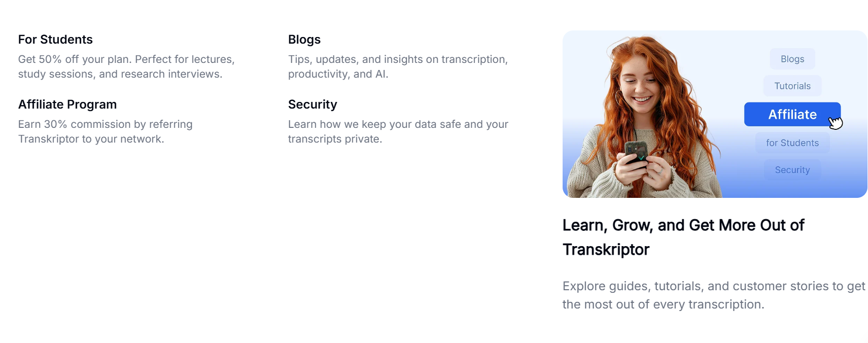Click the 30% commission description text
The image size is (868, 343).
pos(106,131)
